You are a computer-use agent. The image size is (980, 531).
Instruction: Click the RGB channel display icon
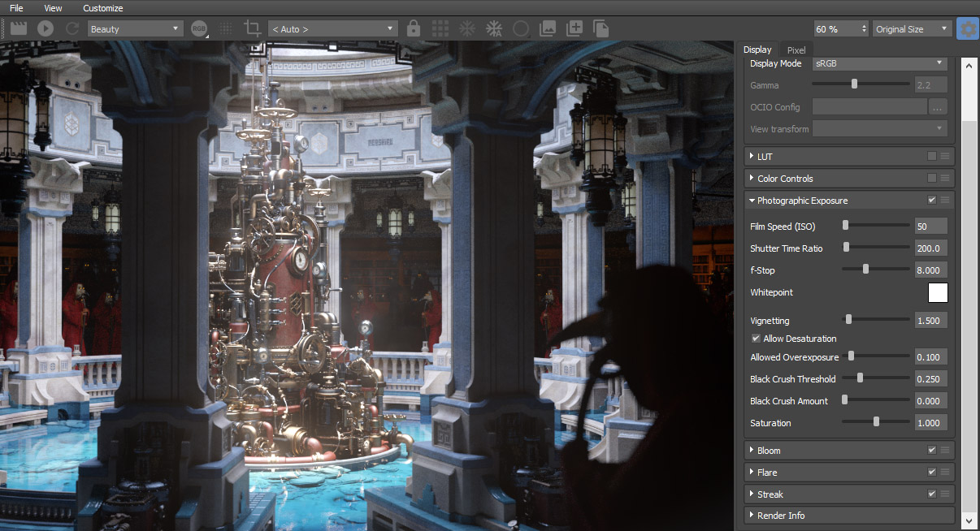(x=199, y=28)
